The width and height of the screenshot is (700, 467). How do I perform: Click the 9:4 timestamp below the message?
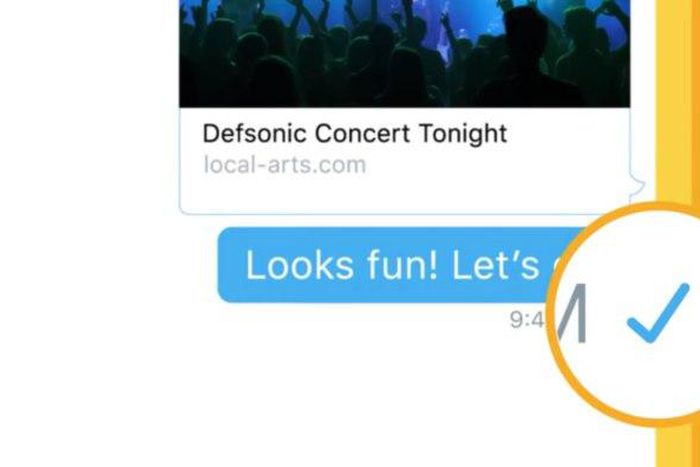[x=527, y=320]
